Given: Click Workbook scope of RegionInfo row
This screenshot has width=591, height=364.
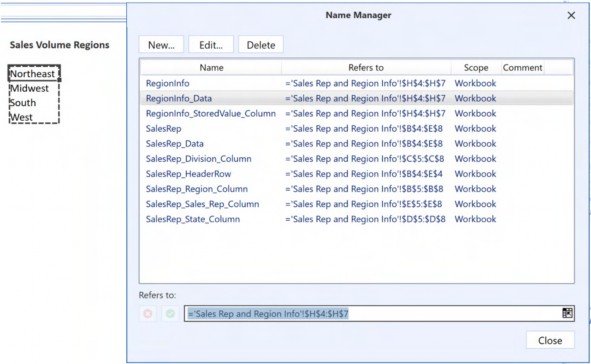Looking at the screenshot, I should (x=475, y=83).
